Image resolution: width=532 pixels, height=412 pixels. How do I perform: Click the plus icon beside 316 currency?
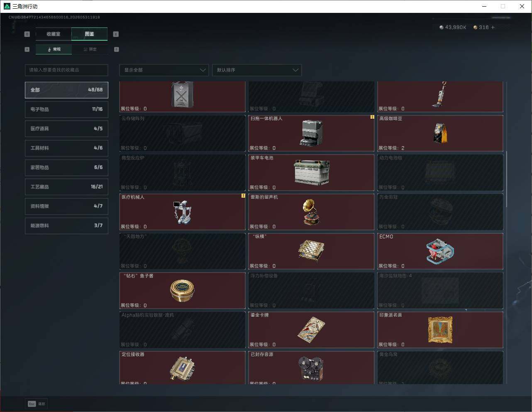pos(493,27)
